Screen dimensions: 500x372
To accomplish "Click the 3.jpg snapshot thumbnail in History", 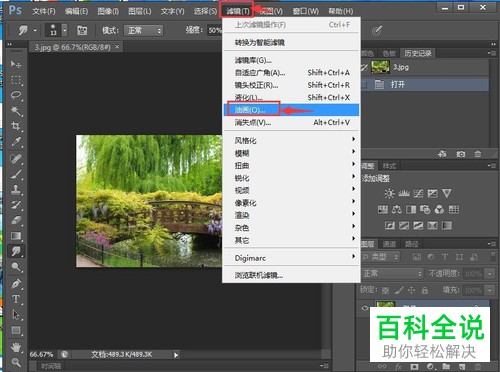I will 380,67.
